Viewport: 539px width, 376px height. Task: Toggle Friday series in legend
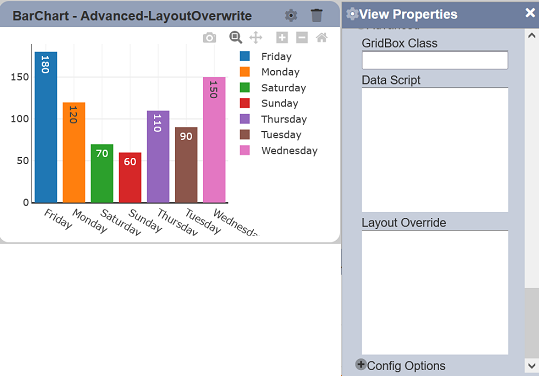tap(266, 56)
